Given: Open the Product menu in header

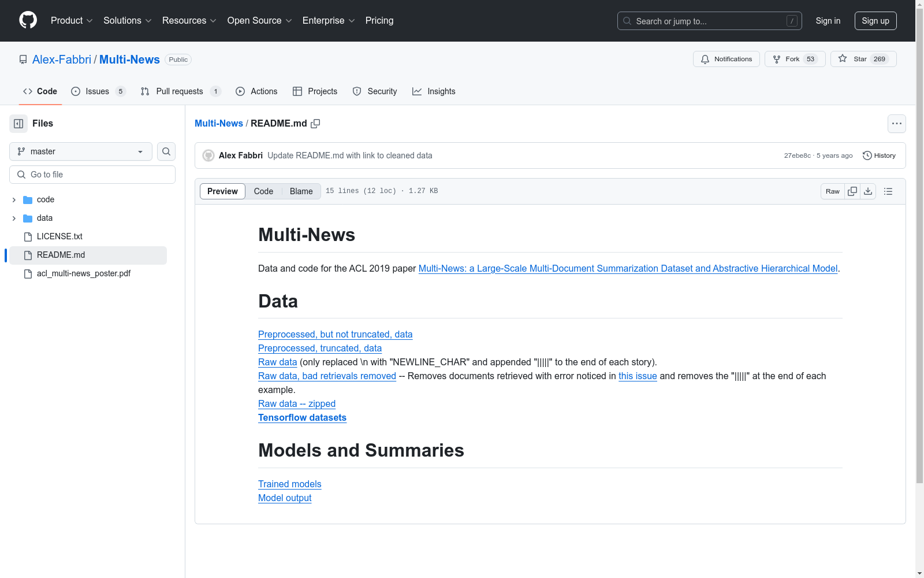Looking at the screenshot, I should tap(72, 21).
